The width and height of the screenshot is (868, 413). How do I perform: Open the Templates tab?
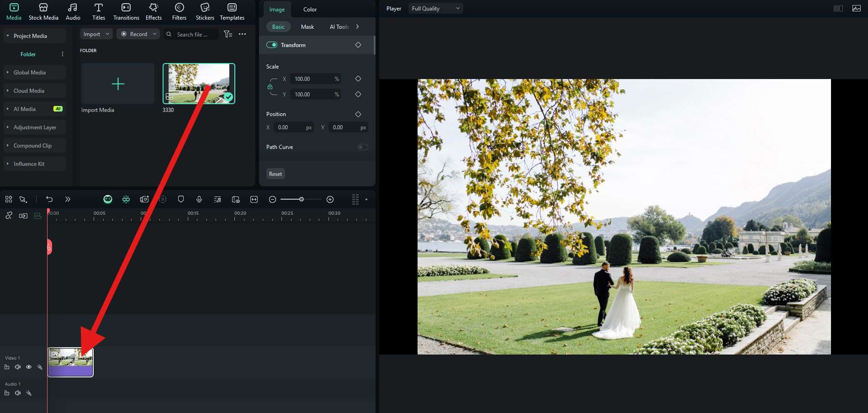(232, 12)
